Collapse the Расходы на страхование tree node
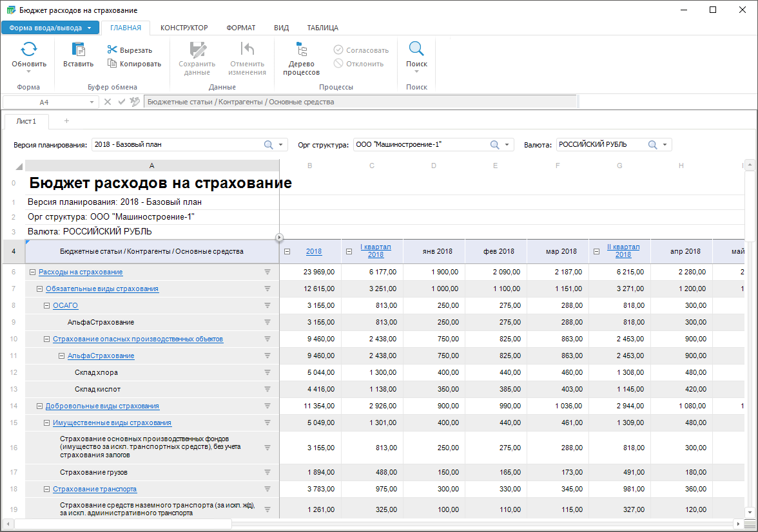The width and height of the screenshot is (758, 532). [33, 272]
